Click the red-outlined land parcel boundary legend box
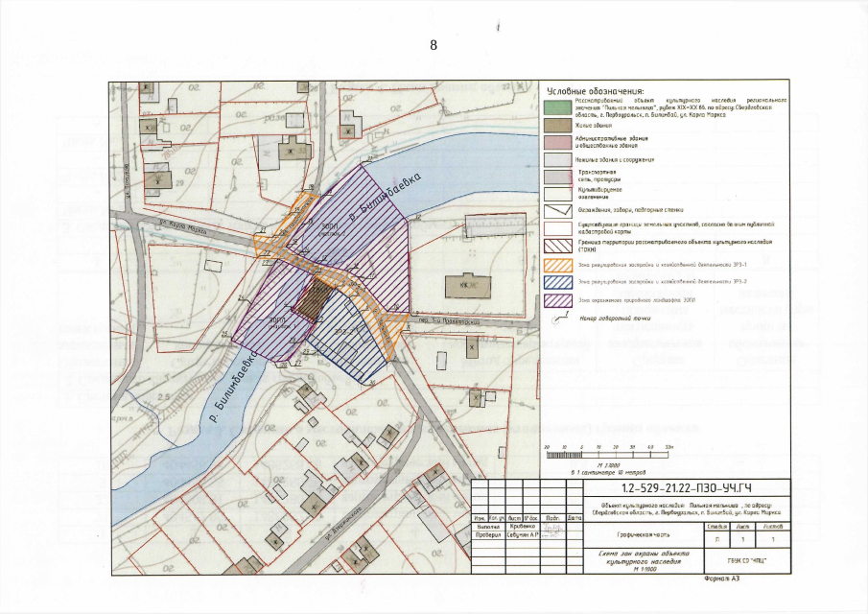Screen dimensions: 868x614 557,228
